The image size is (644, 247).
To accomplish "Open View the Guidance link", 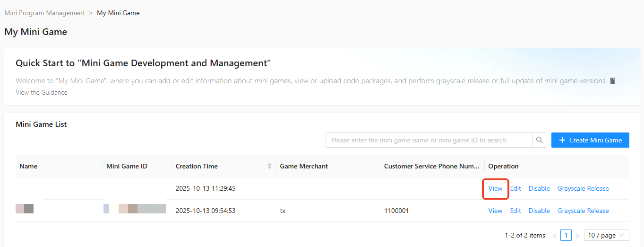I will 42,92.
